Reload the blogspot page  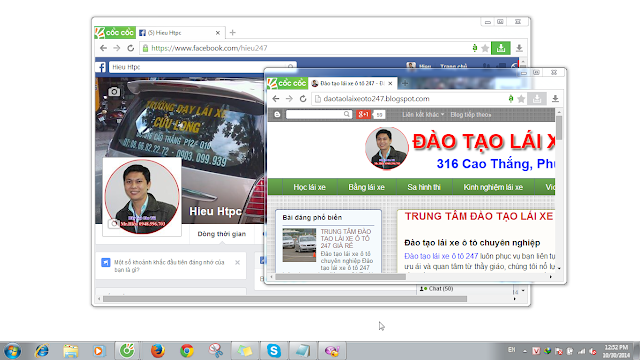(303, 99)
